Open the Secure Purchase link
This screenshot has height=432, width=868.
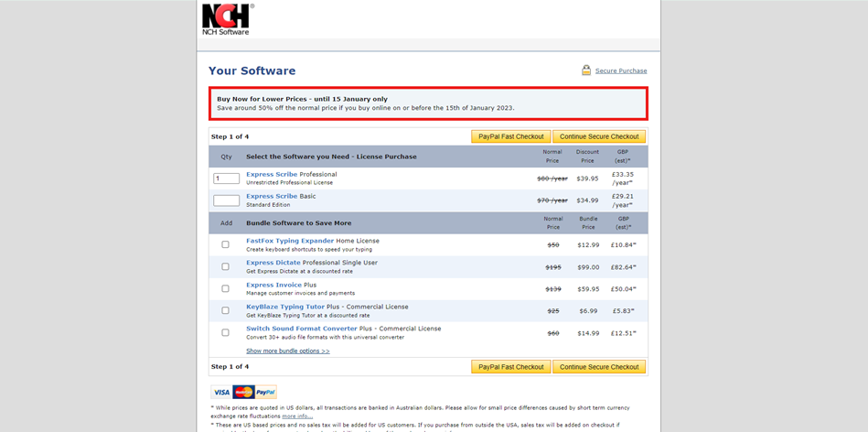point(621,70)
